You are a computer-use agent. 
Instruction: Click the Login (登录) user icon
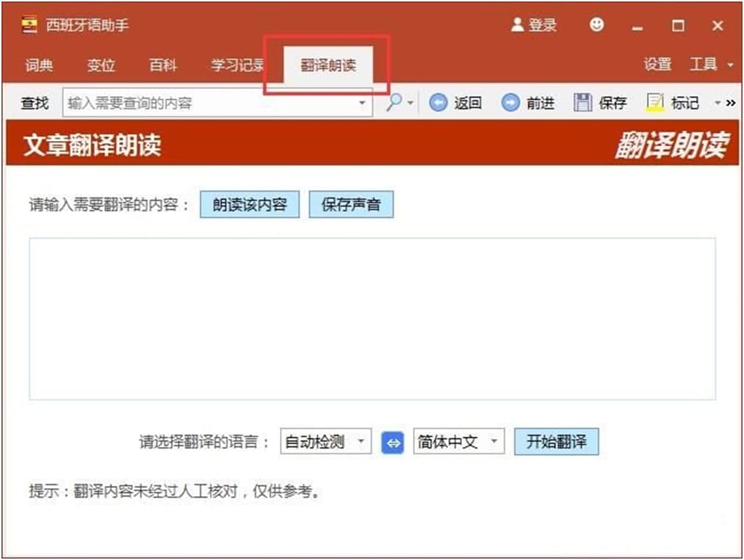pyautogui.click(x=517, y=25)
